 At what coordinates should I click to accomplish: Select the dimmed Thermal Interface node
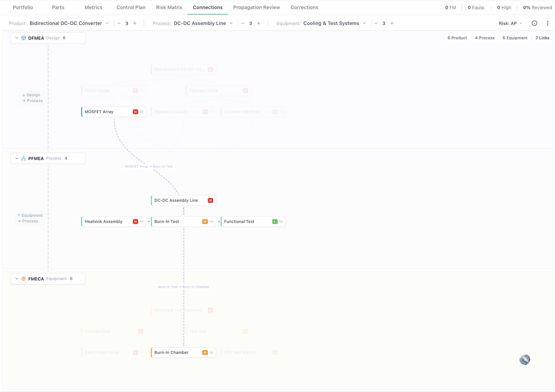coord(253,112)
